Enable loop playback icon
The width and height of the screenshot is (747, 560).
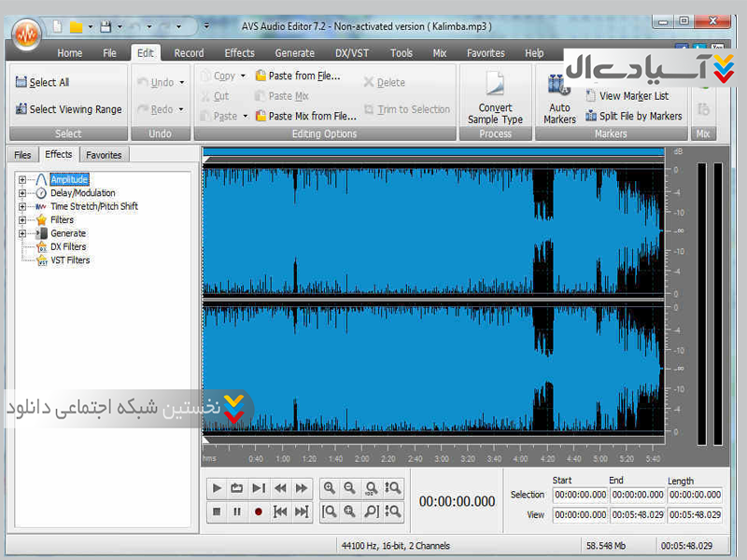click(237, 488)
